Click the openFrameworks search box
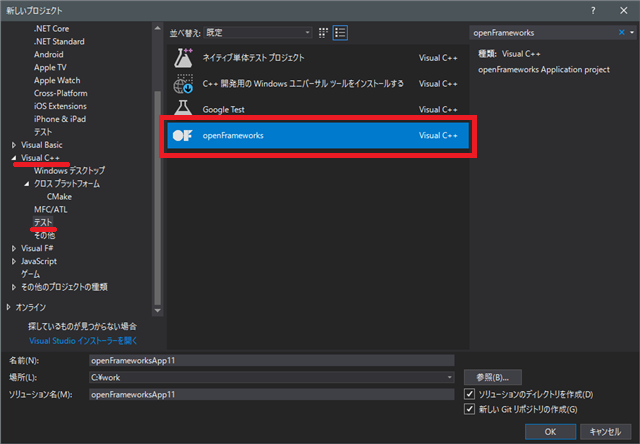 (544, 33)
